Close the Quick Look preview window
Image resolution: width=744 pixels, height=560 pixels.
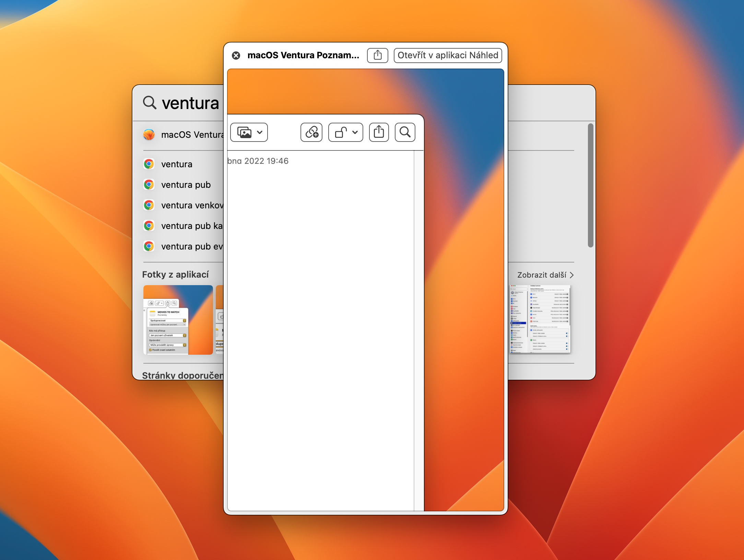(x=236, y=56)
